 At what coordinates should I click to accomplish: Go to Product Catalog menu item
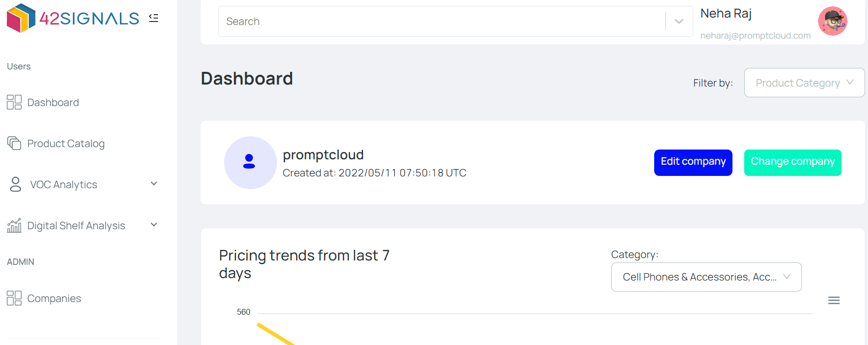66,144
